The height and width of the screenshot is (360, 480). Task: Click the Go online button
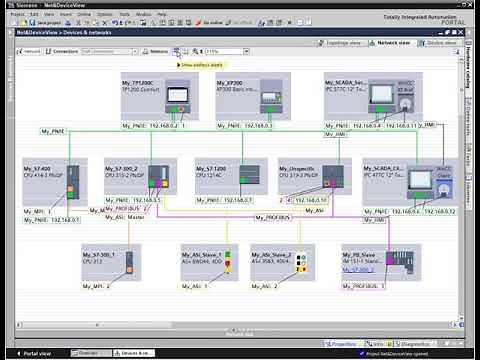point(209,23)
